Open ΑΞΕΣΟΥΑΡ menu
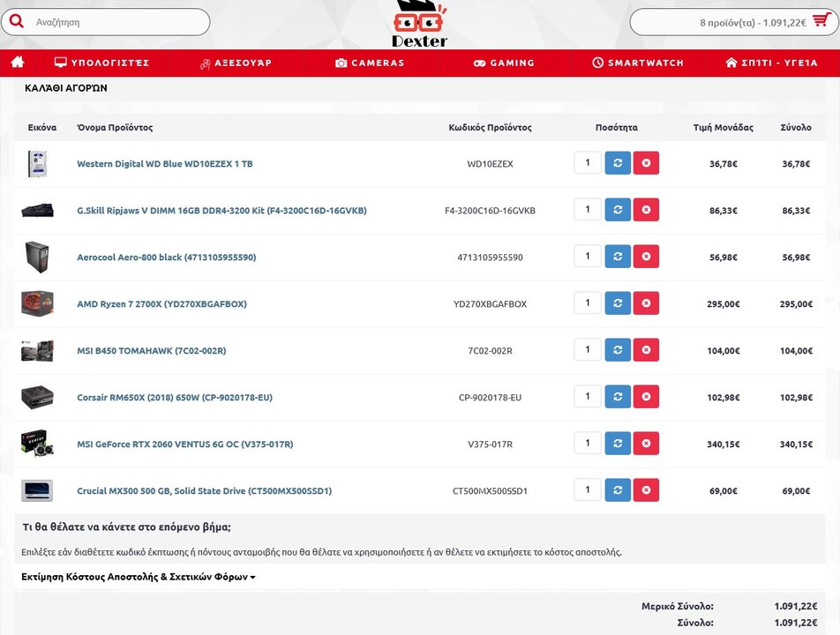Image resolution: width=840 pixels, height=635 pixels. point(236,63)
